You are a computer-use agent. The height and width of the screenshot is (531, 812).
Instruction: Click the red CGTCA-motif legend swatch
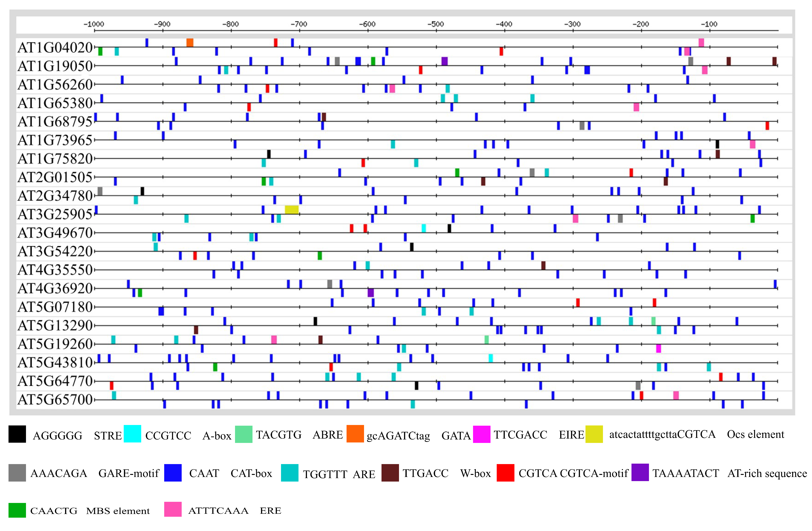pyautogui.click(x=505, y=473)
